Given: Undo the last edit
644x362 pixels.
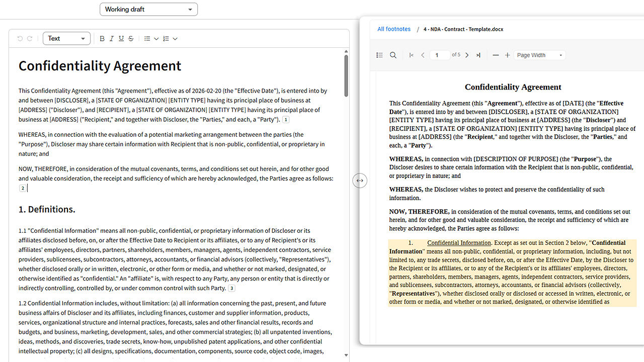Looking at the screenshot, I should 20,39.
